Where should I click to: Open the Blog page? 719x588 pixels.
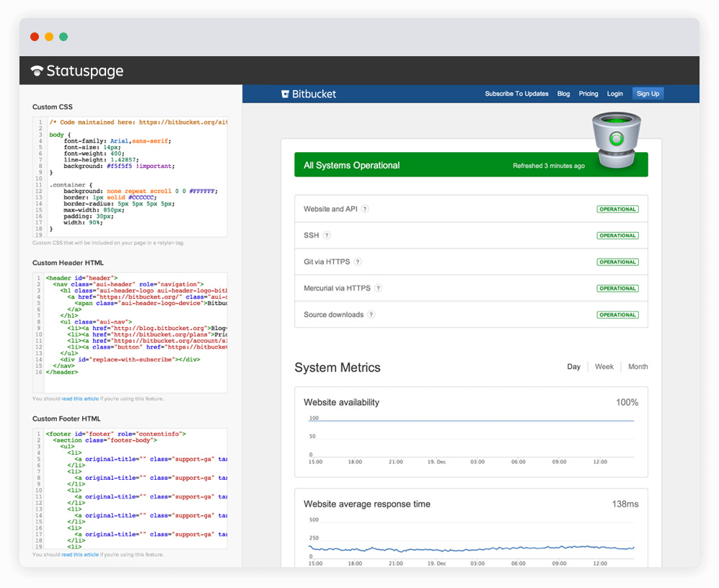tap(563, 94)
